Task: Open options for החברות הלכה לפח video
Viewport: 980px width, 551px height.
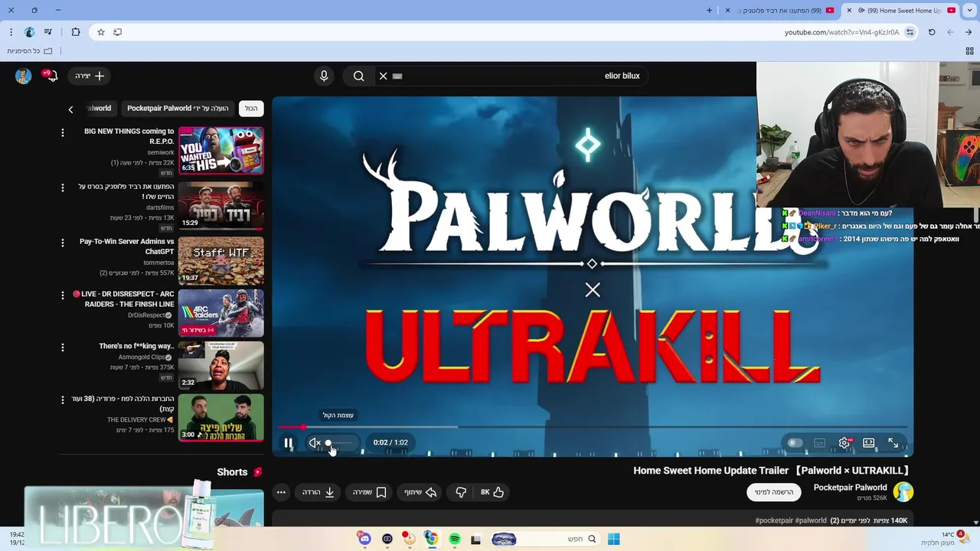Action: coord(63,399)
